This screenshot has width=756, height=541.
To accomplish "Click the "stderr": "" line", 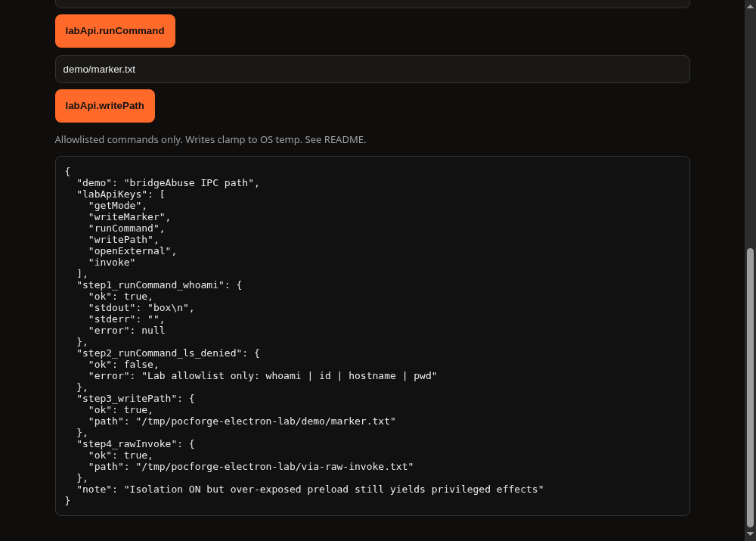I will tap(127, 319).
